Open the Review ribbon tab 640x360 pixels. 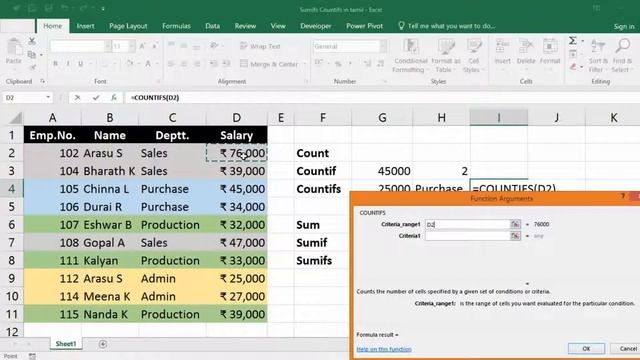pos(245,26)
